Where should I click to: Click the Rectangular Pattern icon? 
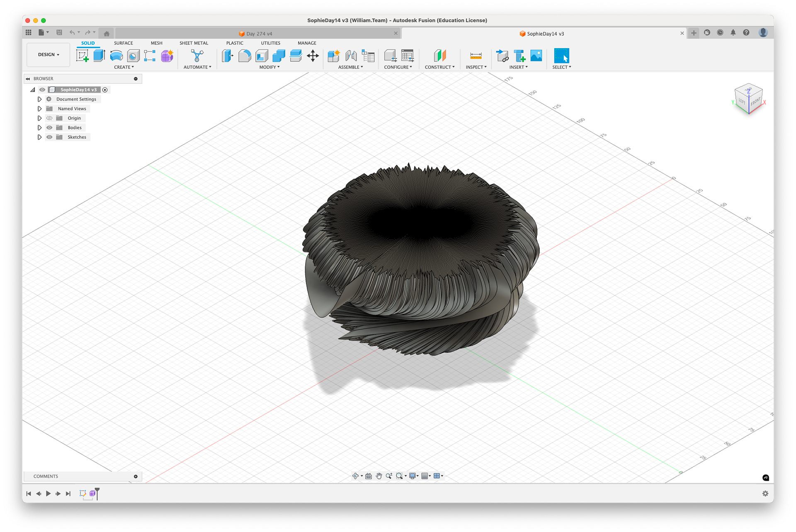point(150,56)
